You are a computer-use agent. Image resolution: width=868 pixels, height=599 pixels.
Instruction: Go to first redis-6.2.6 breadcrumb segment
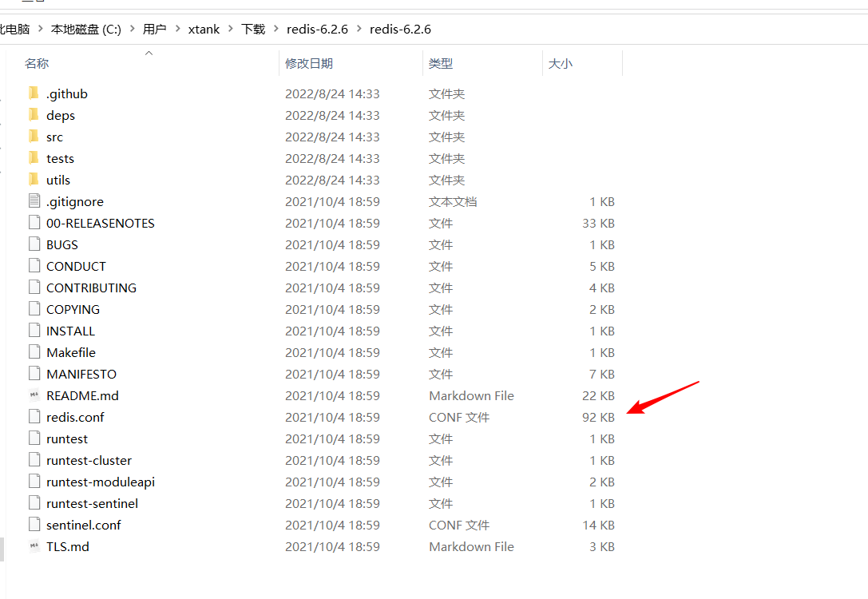click(317, 30)
